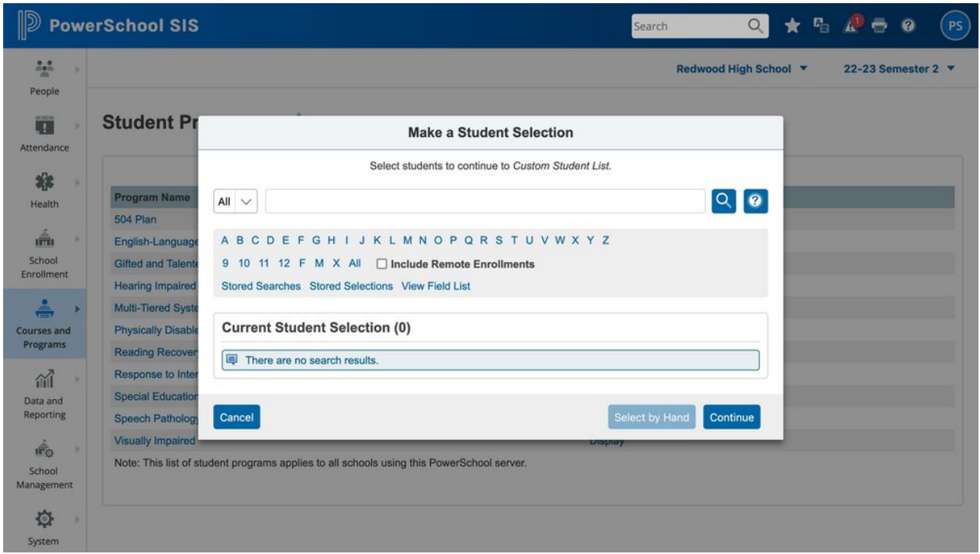
Task: Open the Attendance sidebar icon
Action: [43, 133]
